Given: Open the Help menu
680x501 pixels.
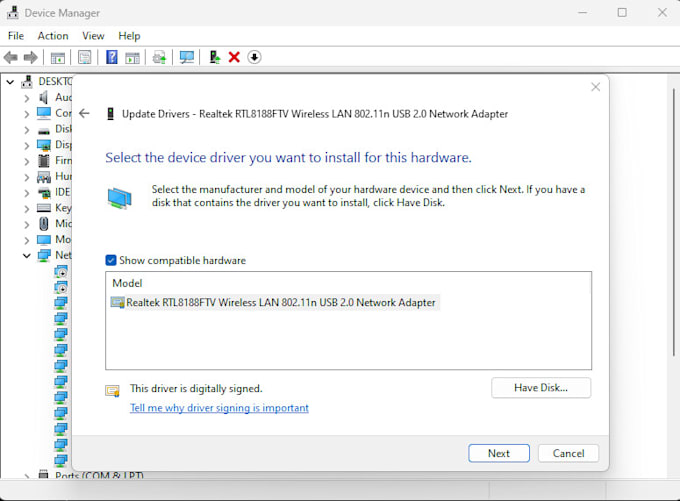Looking at the screenshot, I should (129, 36).
